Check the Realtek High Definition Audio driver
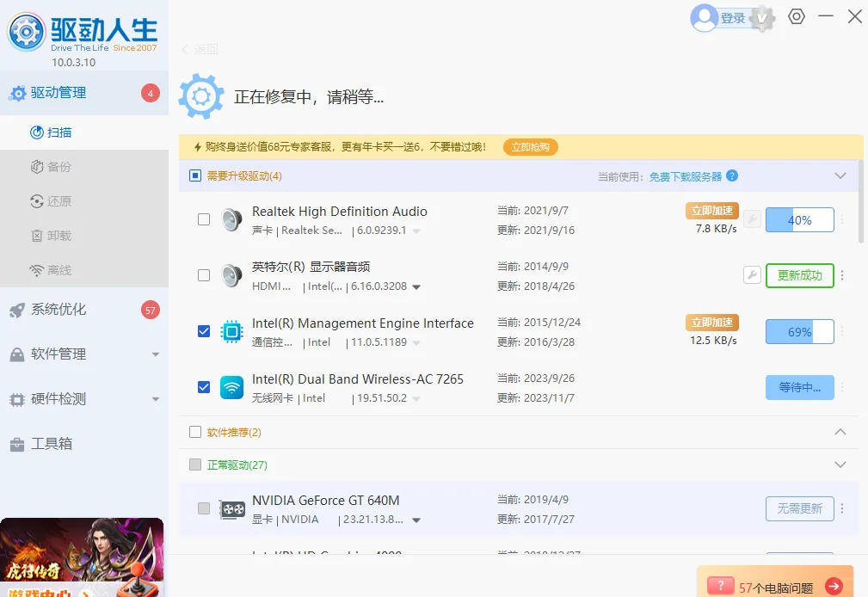The height and width of the screenshot is (597, 868). (x=203, y=219)
